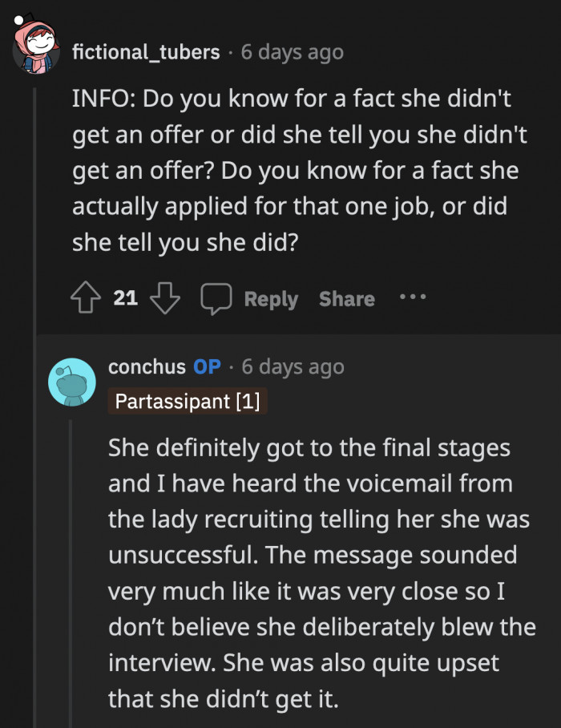Open the three-dot overflow menu

(x=411, y=298)
